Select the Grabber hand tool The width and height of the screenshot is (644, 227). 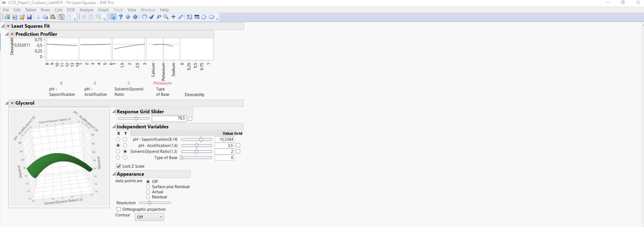[x=144, y=17]
